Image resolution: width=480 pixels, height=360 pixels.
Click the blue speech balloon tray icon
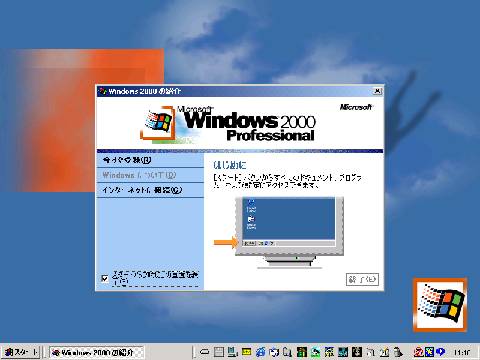pos(441,352)
